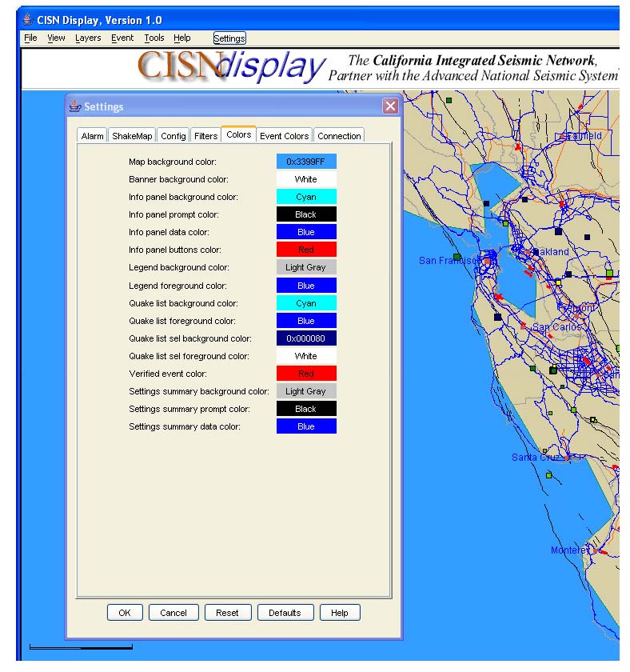The height and width of the screenshot is (672, 630).
Task: Click the Monterey label on the map
Action: pyautogui.click(x=569, y=550)
